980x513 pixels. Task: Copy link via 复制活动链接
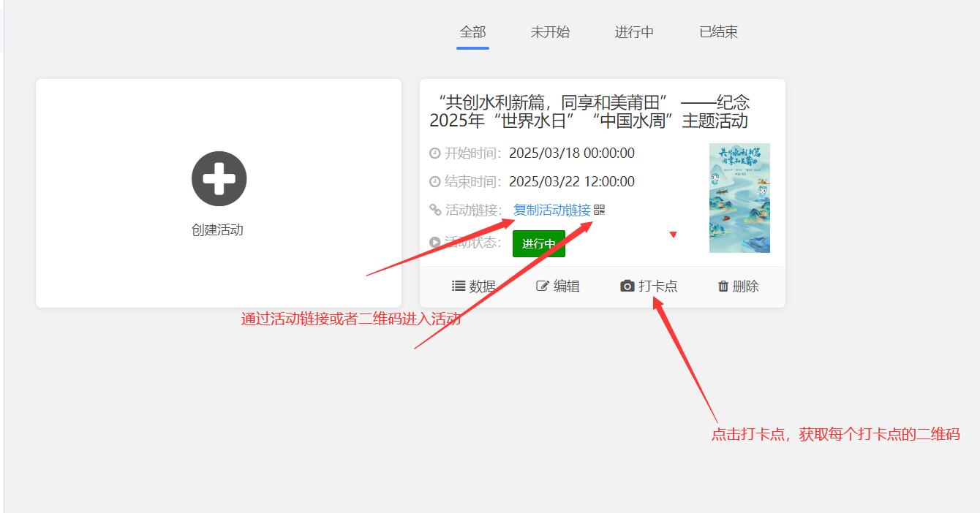[552, 210]
